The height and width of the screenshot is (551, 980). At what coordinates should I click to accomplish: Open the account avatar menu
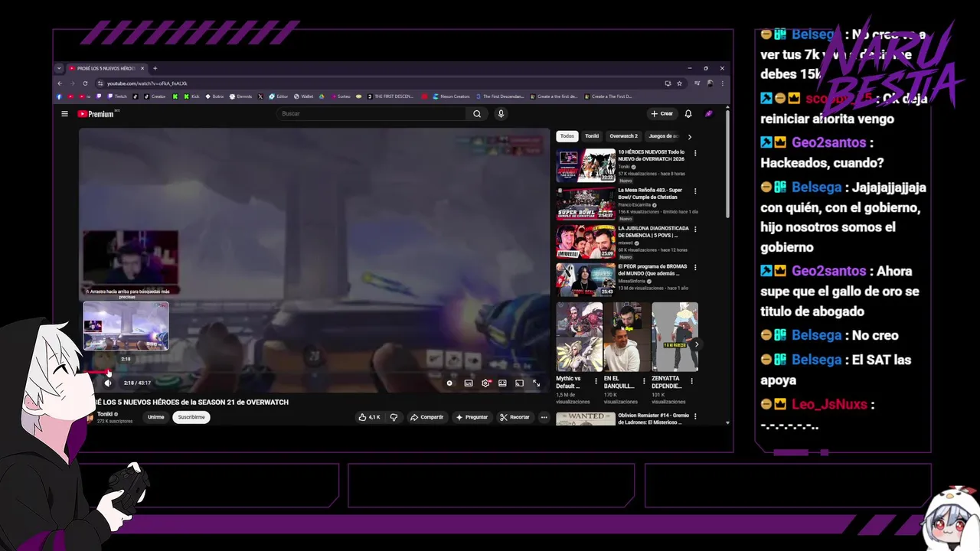[x=709, y=114]
